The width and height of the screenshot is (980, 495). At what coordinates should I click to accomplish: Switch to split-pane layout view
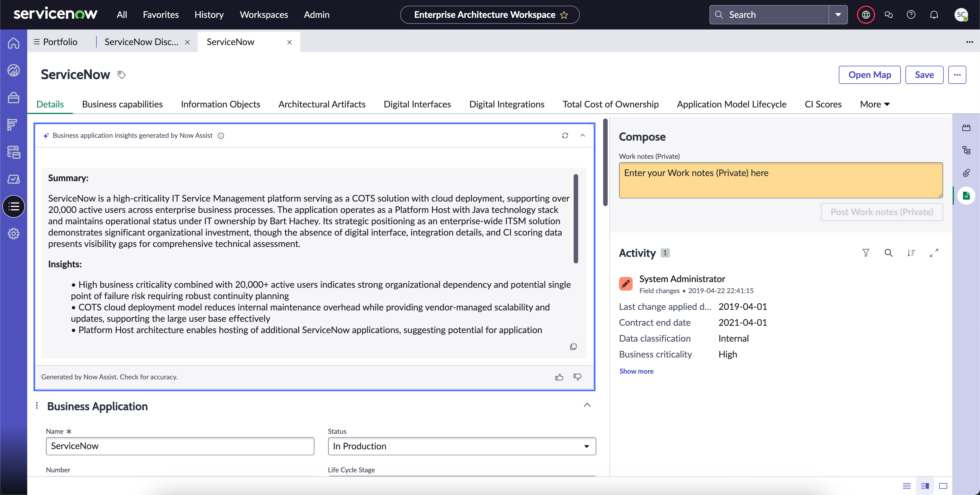tap(925, 486)
